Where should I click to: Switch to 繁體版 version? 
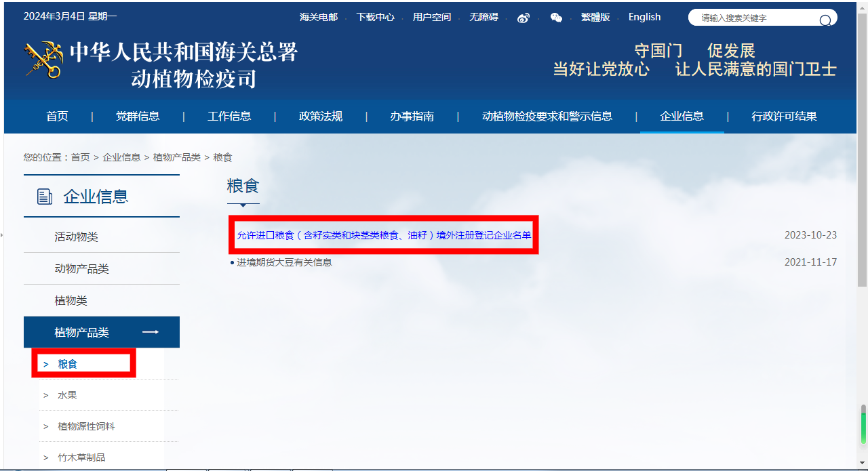click(x=595, y=17)
